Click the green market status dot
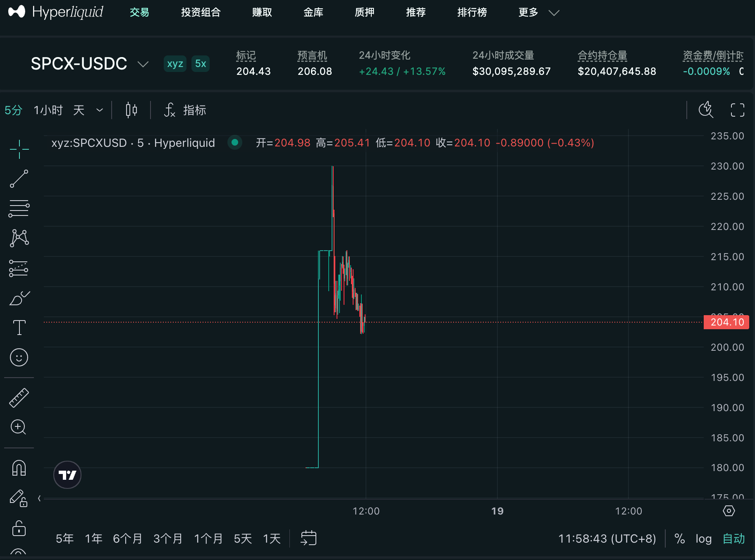Image resolution: width=755 pixels, height=560 pixels. [x=235, y=143]
